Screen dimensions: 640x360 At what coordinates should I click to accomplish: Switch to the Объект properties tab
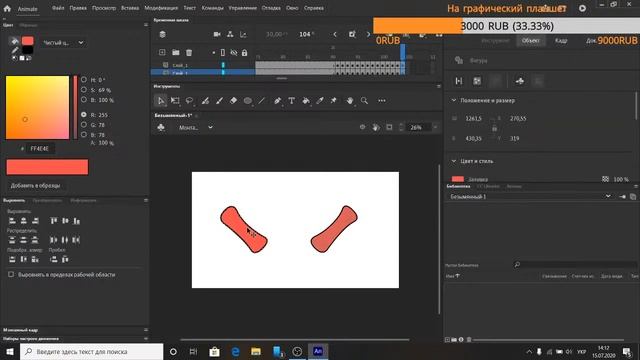pos(531,40)
